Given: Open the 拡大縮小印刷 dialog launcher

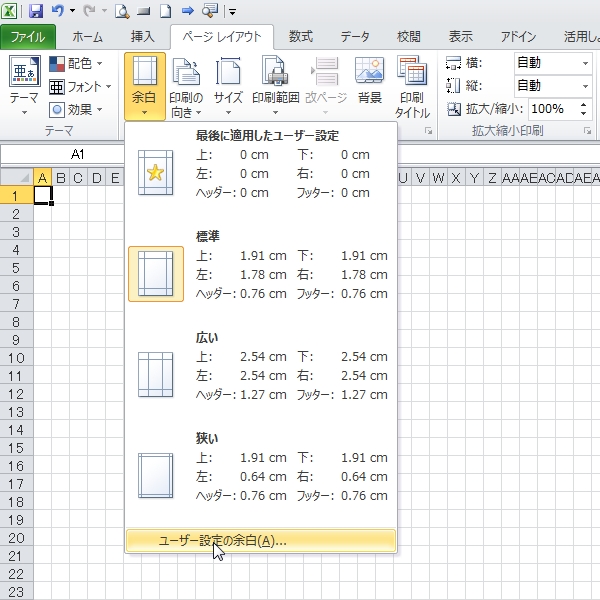Looking at the screenshot, I should pyautogui.click(x=587, y=131).
